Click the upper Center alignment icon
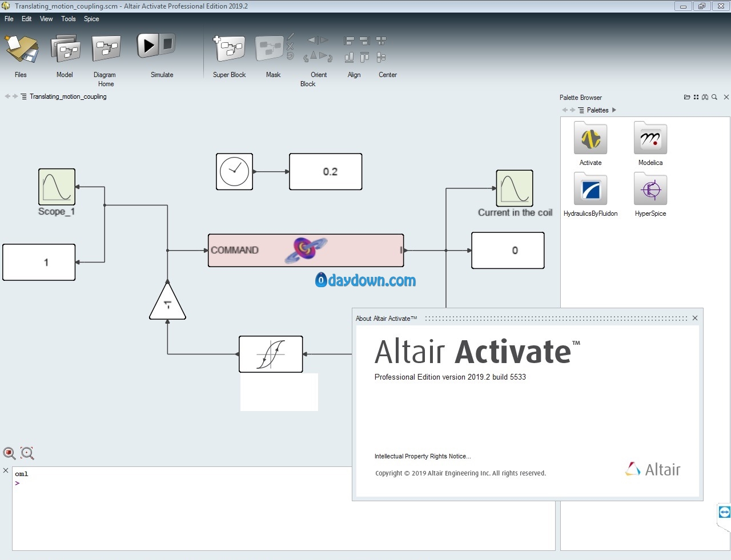This screenshot has height=560, width=731. [381, 41]
